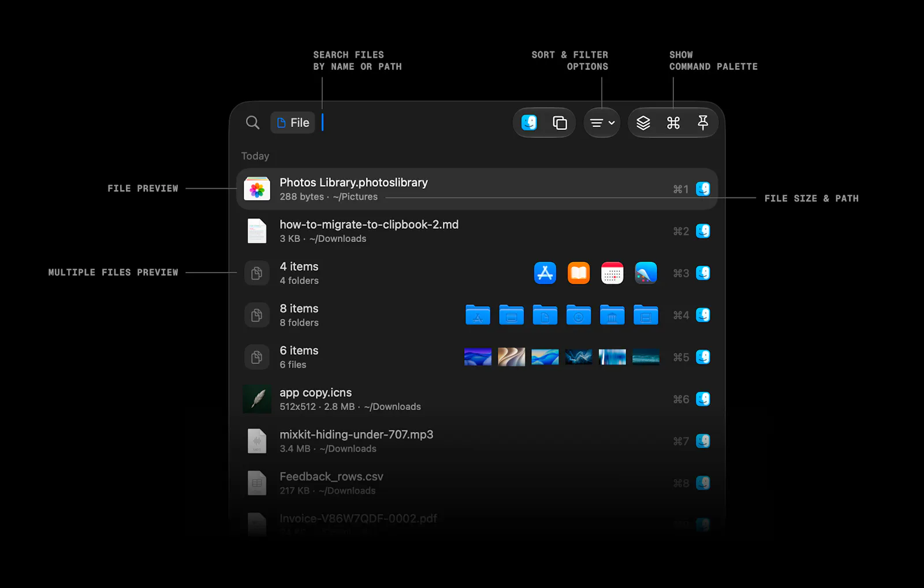Select the app copy.icns entry
The image size is (924, 588).
pos(477,399)
